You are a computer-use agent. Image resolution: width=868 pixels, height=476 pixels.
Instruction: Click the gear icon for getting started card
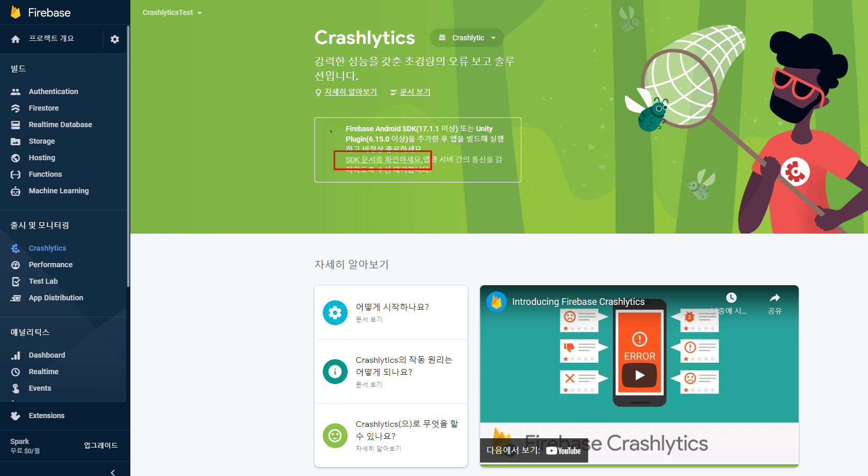335,313
